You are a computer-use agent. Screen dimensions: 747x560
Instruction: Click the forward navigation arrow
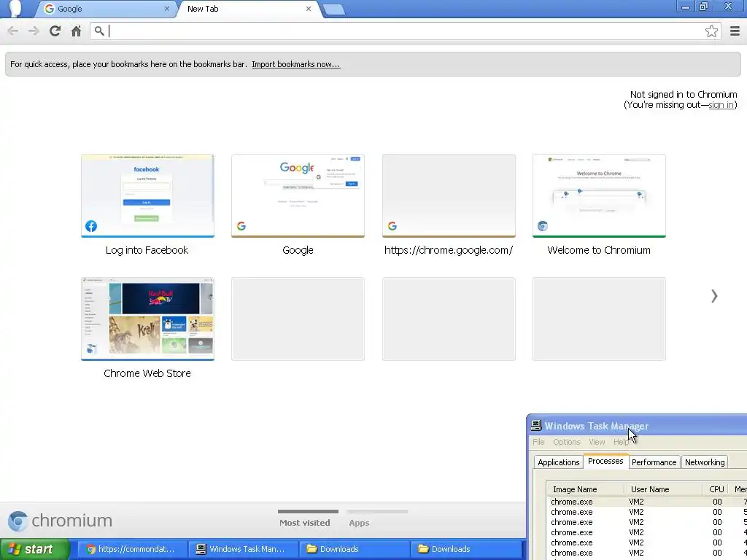tap(34, 31)
